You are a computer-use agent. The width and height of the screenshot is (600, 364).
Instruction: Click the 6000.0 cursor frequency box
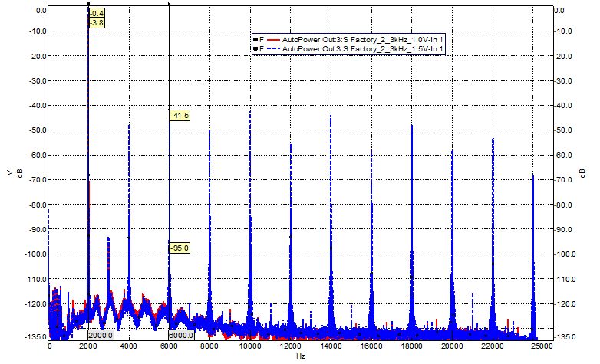coord(181,336)
